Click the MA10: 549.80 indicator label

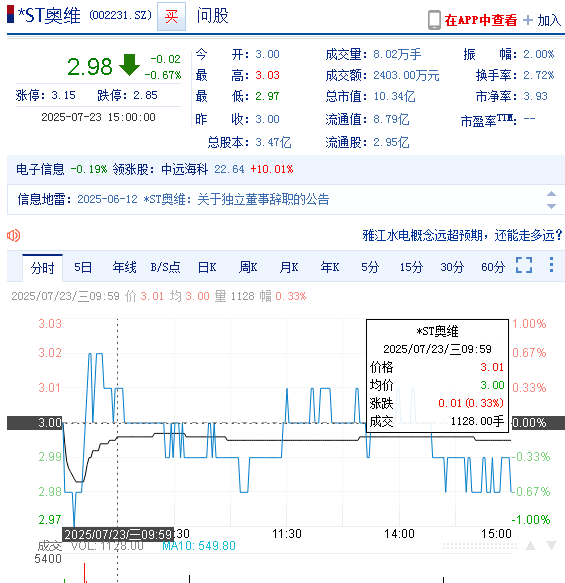(x=199, y=546)
